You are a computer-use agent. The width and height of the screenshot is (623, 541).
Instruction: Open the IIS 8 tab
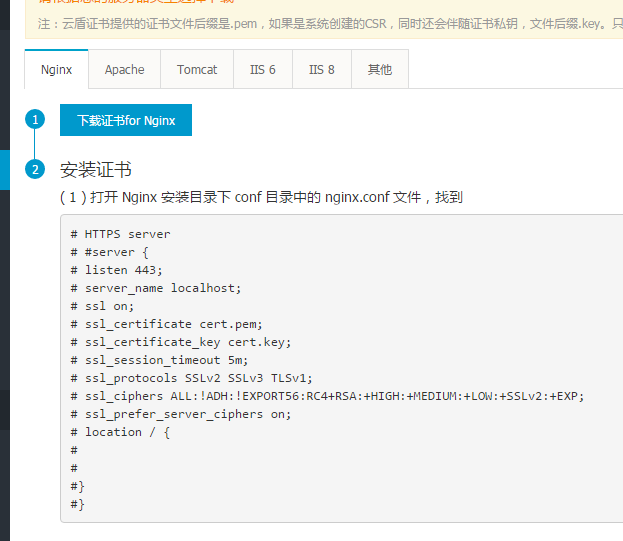(x=321, y=70)
